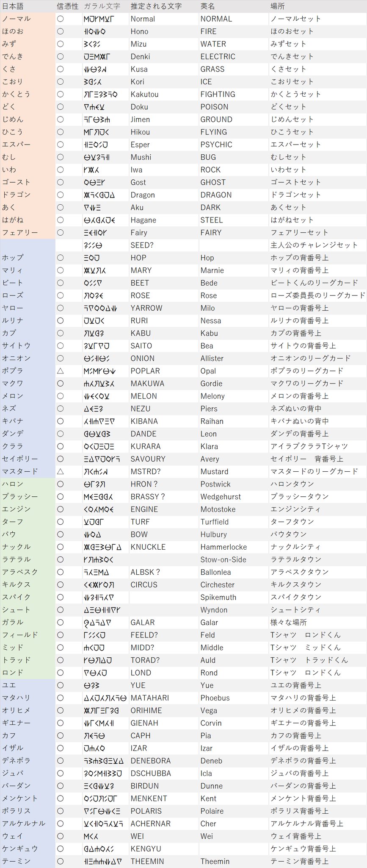Click the Galar glyphs next to SEED?
Image resolution: width=367 pixels, height=868 pixels.
[x=93, y=245]
